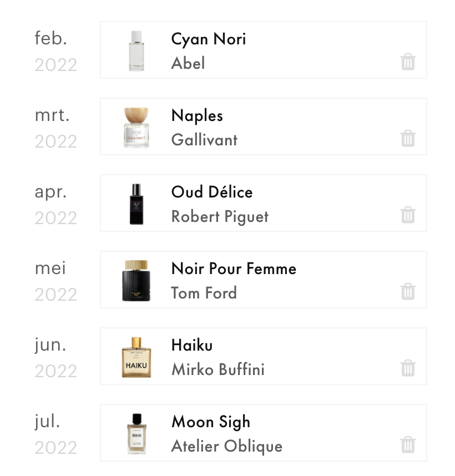View the Moon Sigh bottle thumbnail

[136, 433]
